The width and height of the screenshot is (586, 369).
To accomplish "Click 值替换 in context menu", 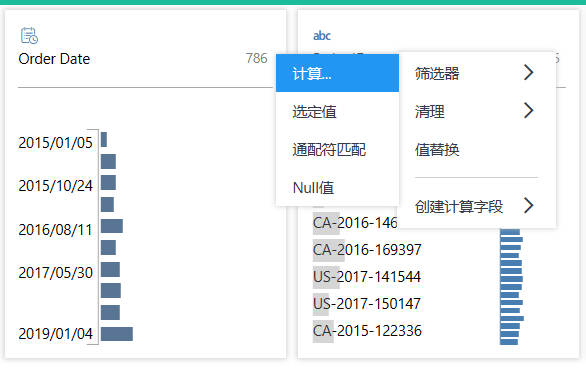I will point(476,150).
